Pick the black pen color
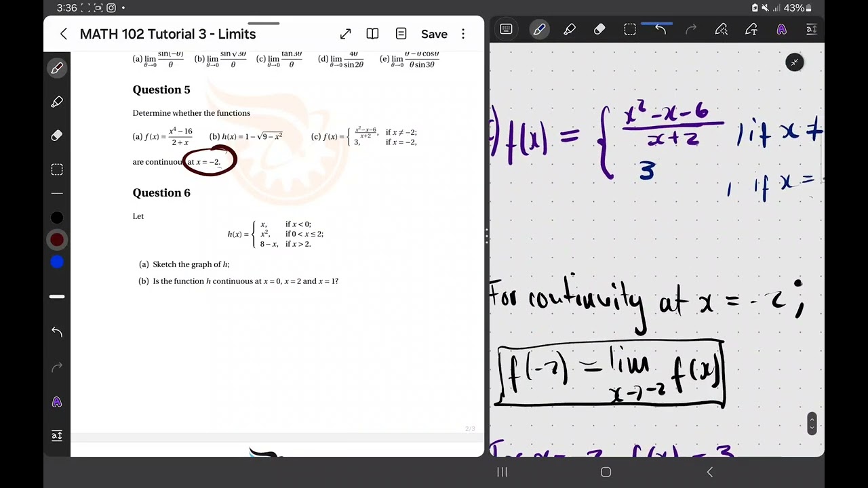Viewport: 868px width, 488px height. coord(57,218)
